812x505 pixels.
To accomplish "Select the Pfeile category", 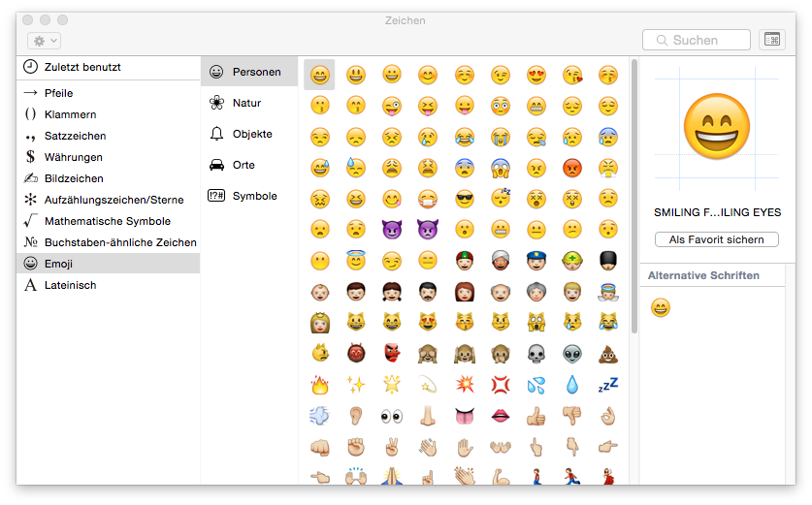I will click(x=109, y=93).
